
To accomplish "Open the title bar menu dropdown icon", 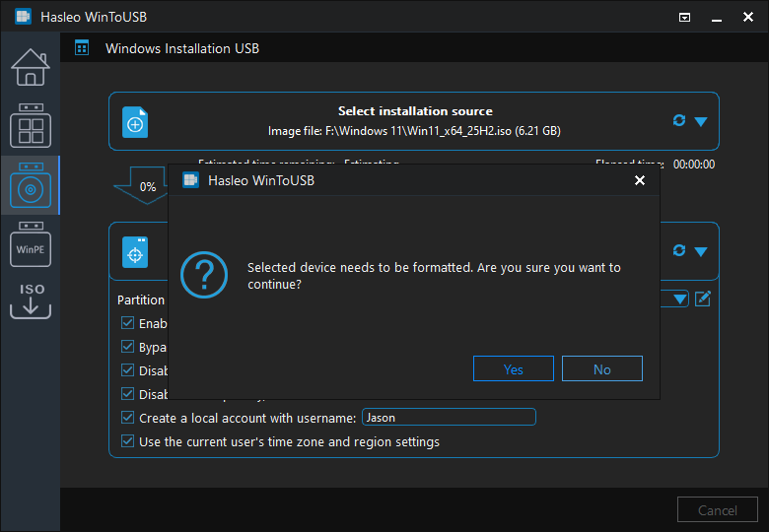I will tap(684, 18).
